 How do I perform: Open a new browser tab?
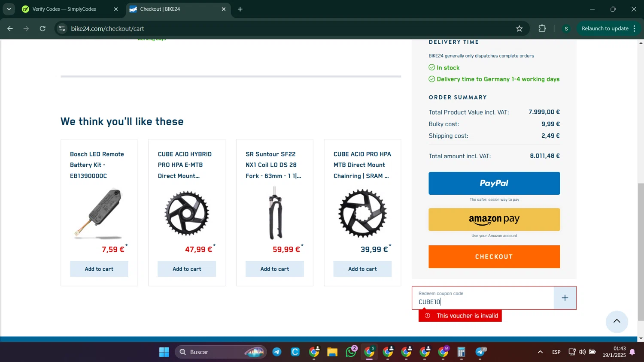pyautogui.click(x=240, y=9)
